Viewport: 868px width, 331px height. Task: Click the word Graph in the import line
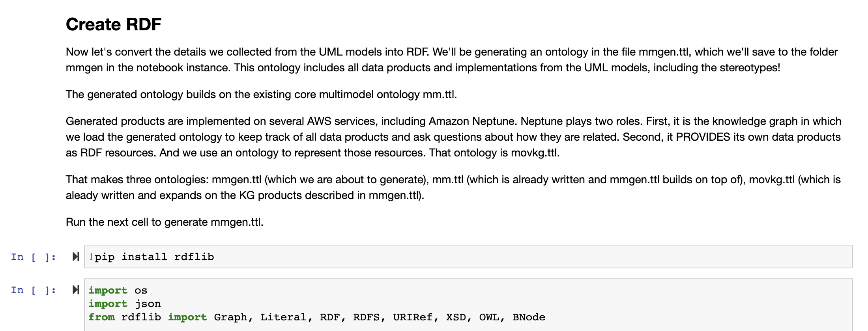pos(230,317)
